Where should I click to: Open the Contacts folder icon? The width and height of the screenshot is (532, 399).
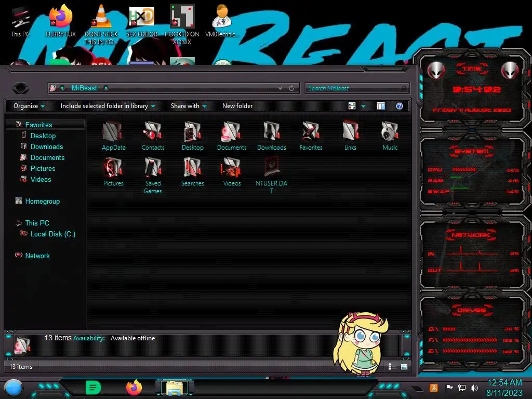pyautogui.click(x=153, y=136)
